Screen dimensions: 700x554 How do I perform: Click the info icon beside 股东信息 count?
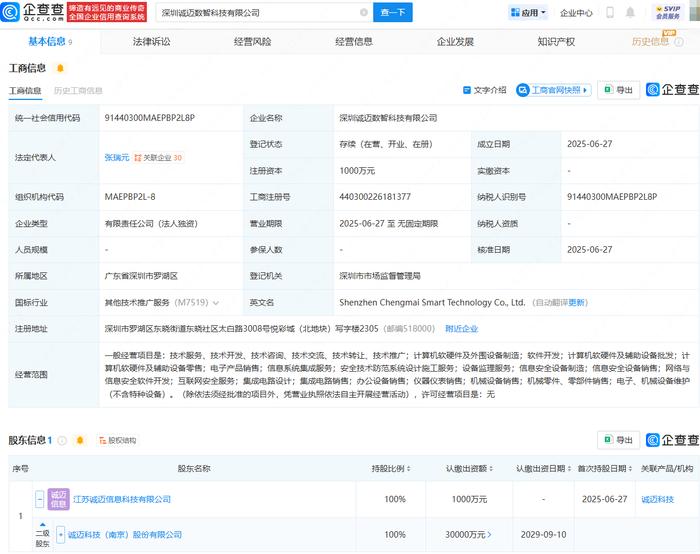(x=62, y=441)
